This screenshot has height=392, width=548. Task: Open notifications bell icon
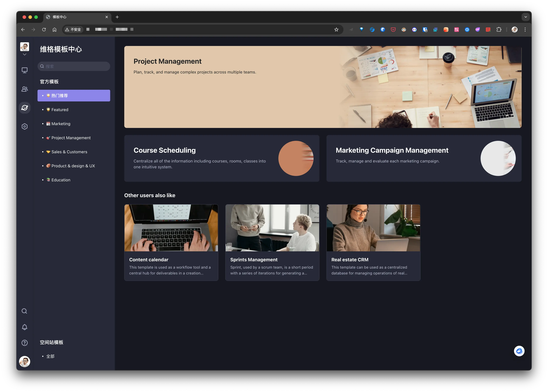click(24, 327)
